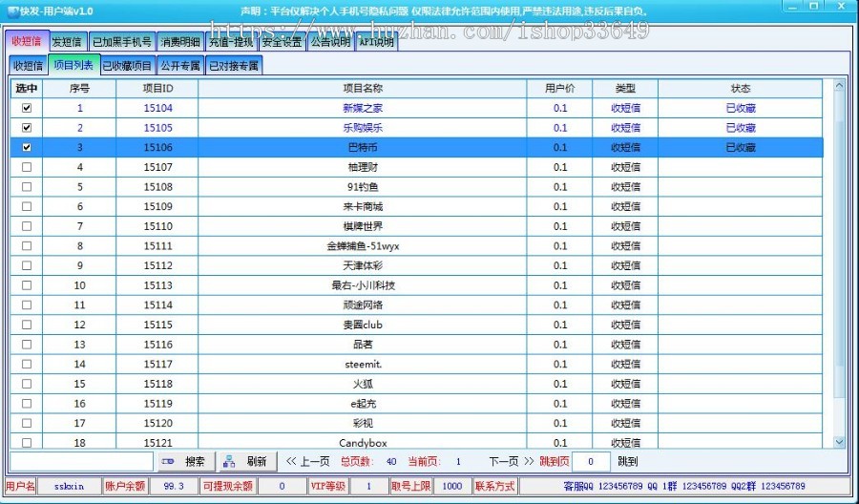This screenshot has height=504, width=859.
Task: Click the page number jump field
Action: [591, 462]
